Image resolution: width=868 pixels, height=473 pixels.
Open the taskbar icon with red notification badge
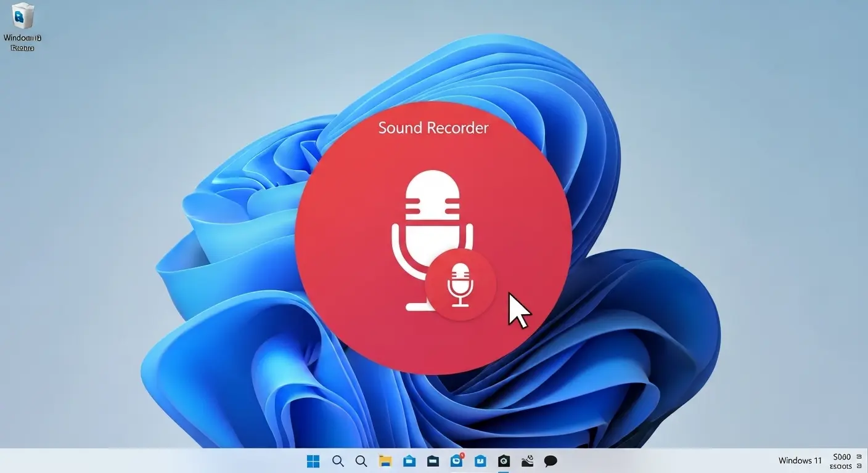(457, 461)
